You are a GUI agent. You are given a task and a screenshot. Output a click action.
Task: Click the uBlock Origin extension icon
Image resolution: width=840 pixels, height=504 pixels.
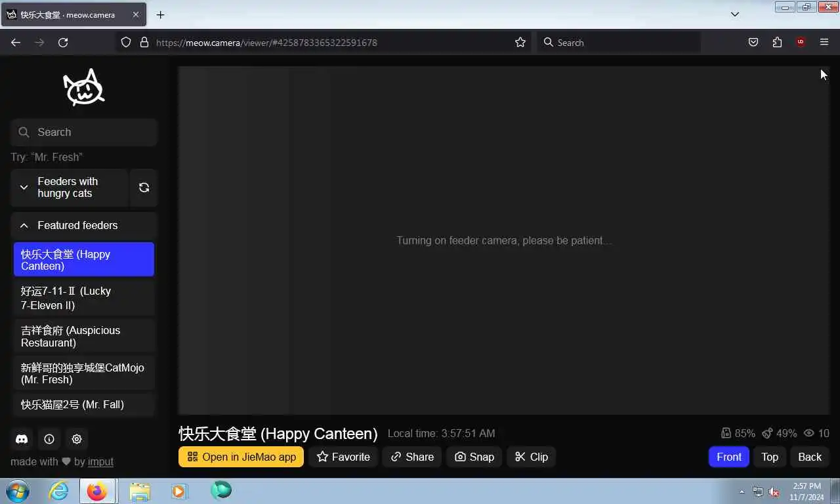[801, 43]
